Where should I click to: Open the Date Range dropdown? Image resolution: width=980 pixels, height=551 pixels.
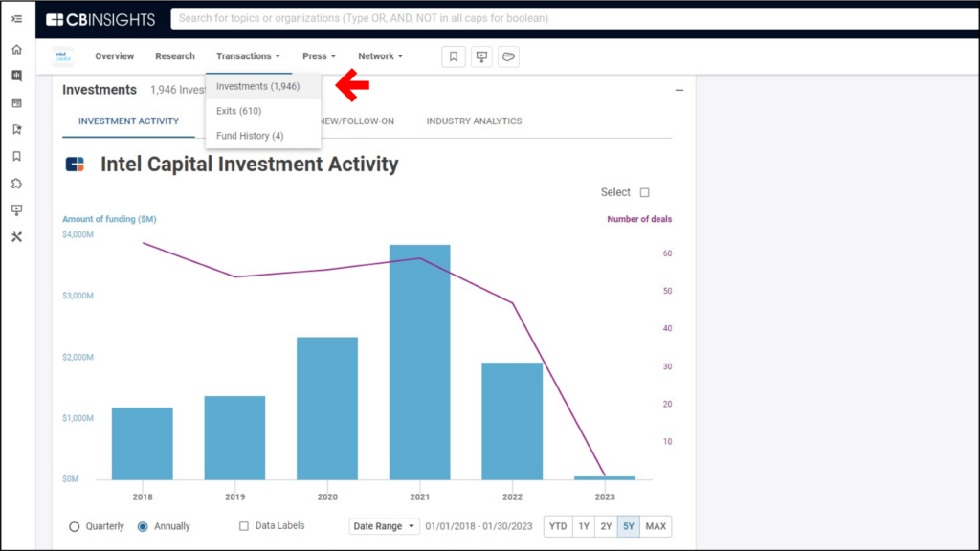pos(384,526)
